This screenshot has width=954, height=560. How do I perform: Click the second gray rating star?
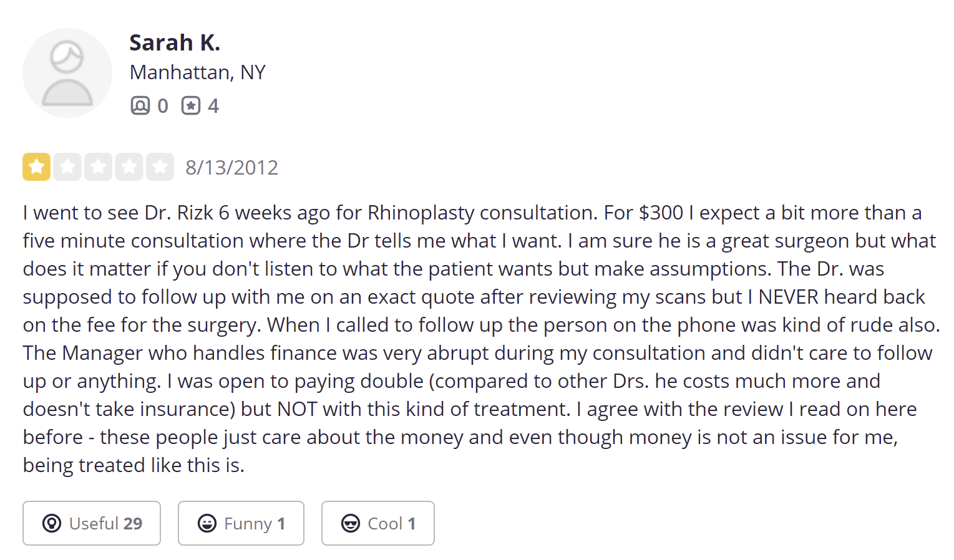coord(67,167)
